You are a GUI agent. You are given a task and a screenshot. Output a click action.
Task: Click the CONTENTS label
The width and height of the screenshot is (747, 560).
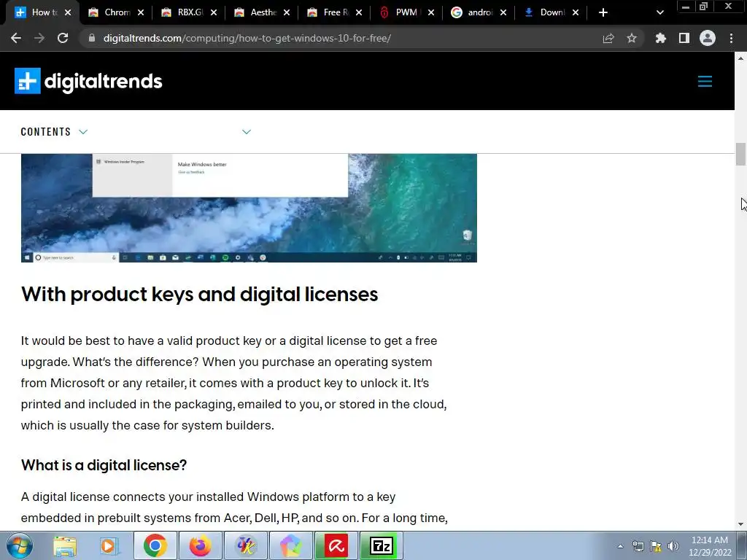(46, 132)
